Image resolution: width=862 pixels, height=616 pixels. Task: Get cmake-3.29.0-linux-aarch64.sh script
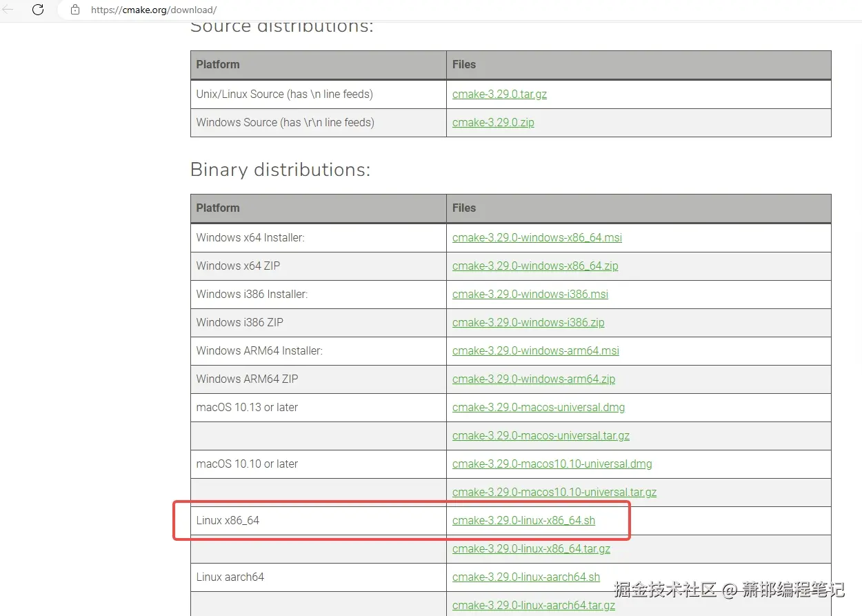tap(526, 577)
